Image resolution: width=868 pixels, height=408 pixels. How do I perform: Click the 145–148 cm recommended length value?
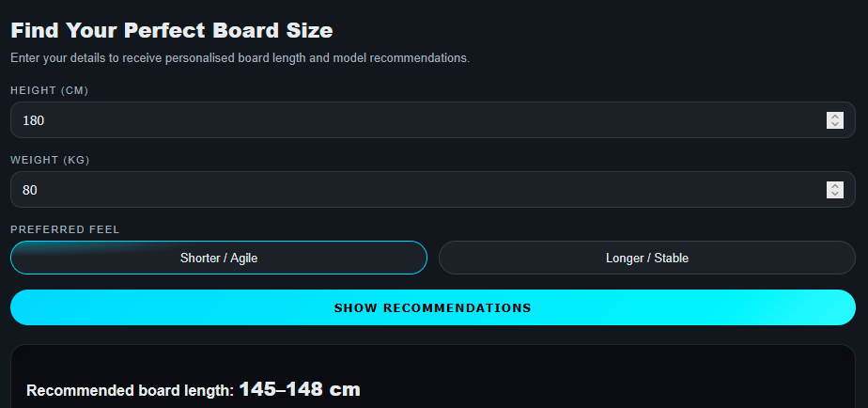pyautogui.click(x=300, y=389)
